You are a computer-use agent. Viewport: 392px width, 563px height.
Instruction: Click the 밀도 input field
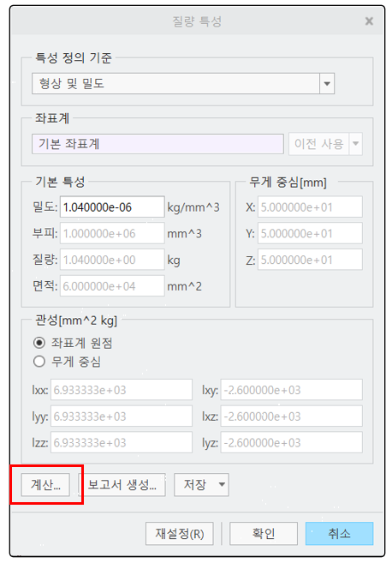click(112, 207)
